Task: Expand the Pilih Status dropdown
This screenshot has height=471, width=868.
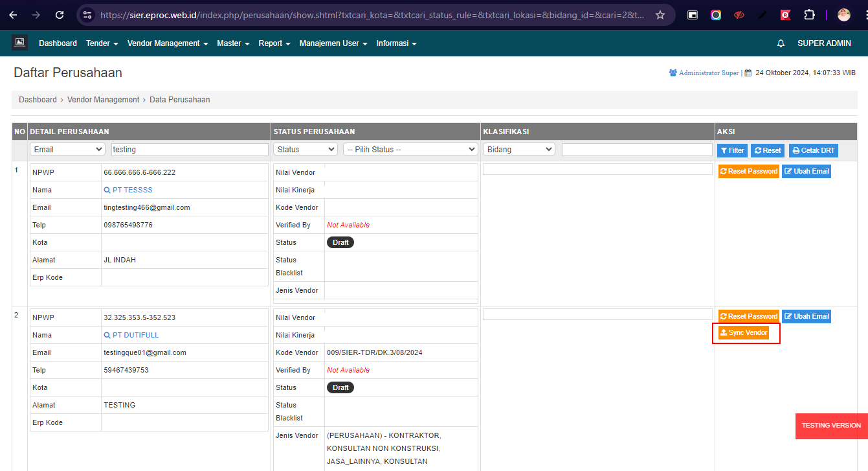Action: (x=410, y=150)
